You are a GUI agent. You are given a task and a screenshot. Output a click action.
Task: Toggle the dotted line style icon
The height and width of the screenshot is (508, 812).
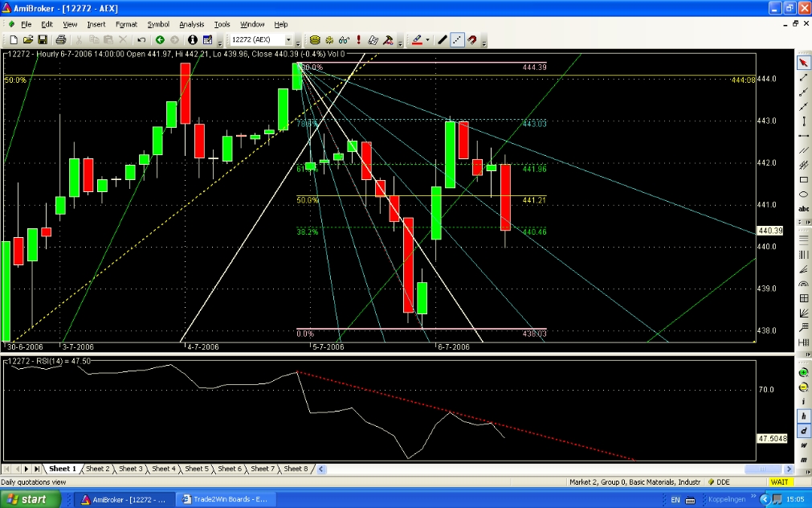(x=457, y=40)
